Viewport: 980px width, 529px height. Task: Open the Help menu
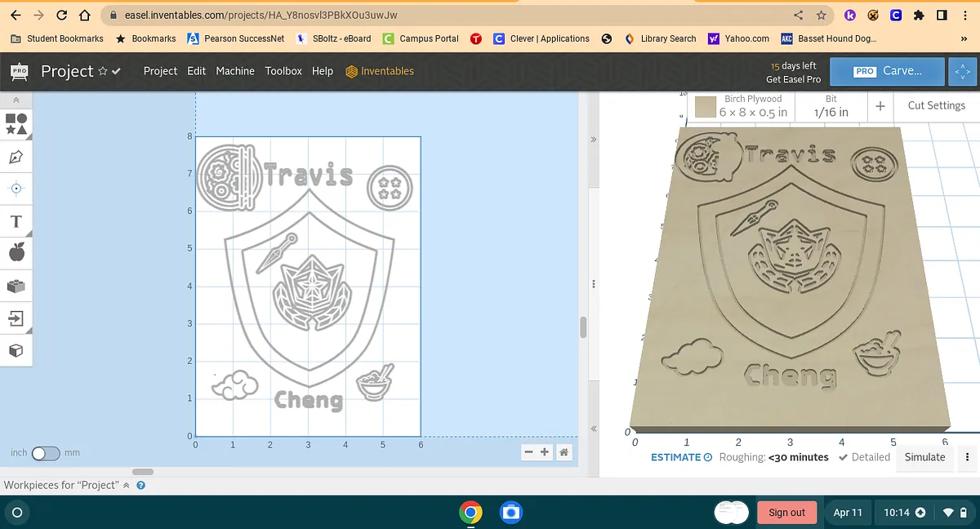click(323, 71)
